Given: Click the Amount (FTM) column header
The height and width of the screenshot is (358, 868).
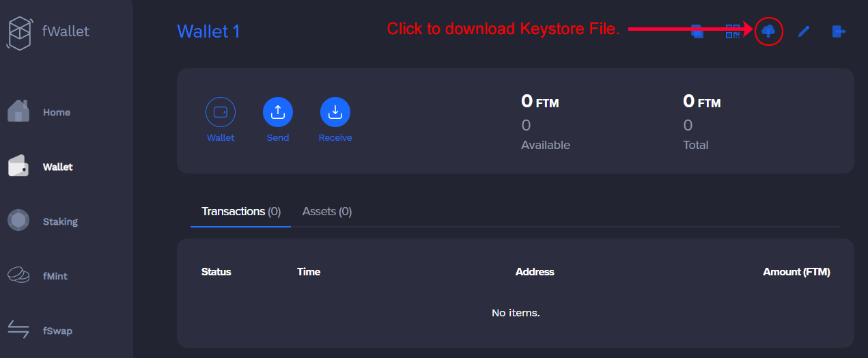Looking at the screenshot, I should 796,272.
